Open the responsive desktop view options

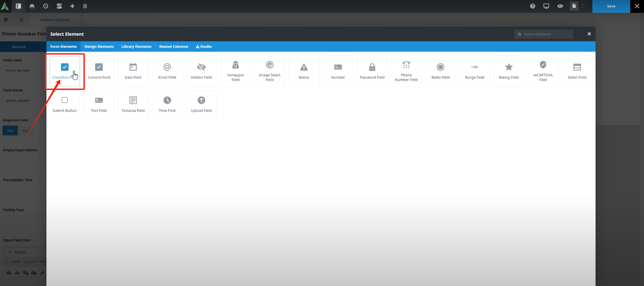(546, 6)
